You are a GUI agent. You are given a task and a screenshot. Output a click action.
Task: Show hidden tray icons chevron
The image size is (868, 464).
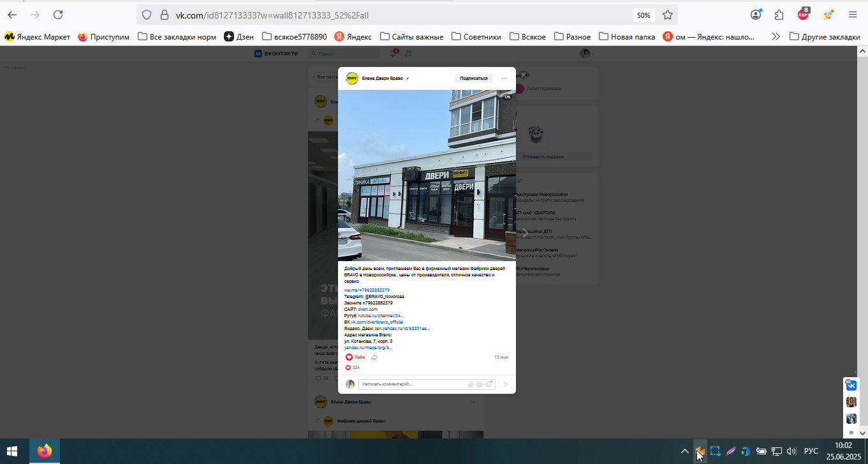pos(684,451)
